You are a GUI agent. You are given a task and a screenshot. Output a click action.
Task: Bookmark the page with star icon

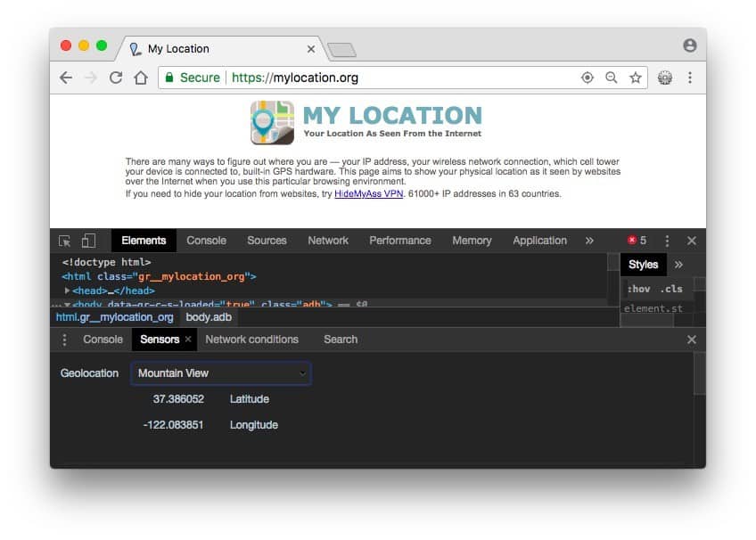tap(636, 78)
